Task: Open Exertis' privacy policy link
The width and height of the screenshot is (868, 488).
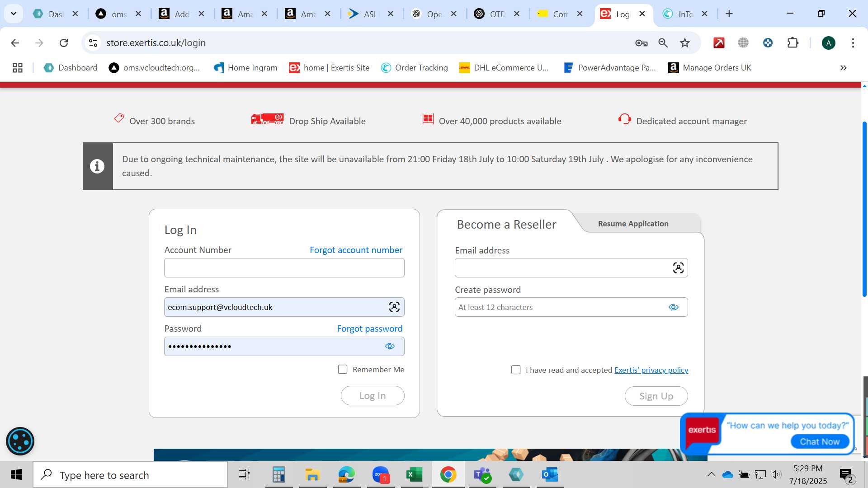Action: pyautogui.click(x=651, y=370)
